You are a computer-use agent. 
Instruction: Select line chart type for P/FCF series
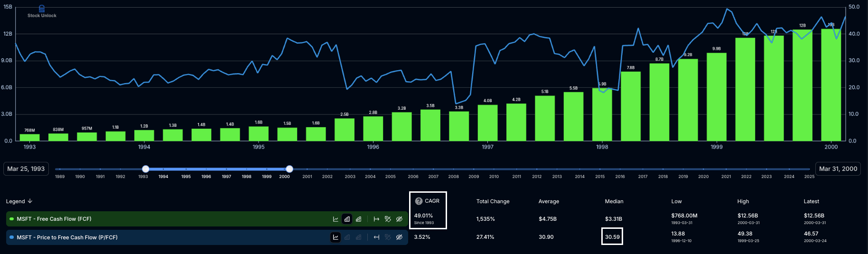pos(336,237)
